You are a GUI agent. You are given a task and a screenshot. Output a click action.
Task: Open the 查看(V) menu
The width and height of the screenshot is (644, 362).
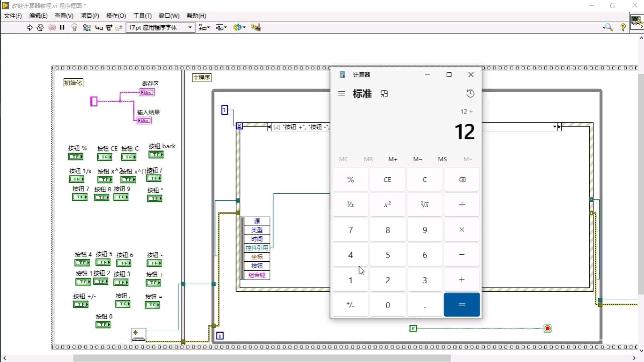click(x=64, y=16)
